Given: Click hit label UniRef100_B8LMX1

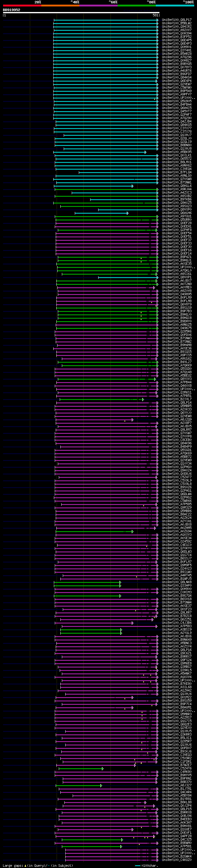Looking at the screenshot, I should click(x=176, y=162).
